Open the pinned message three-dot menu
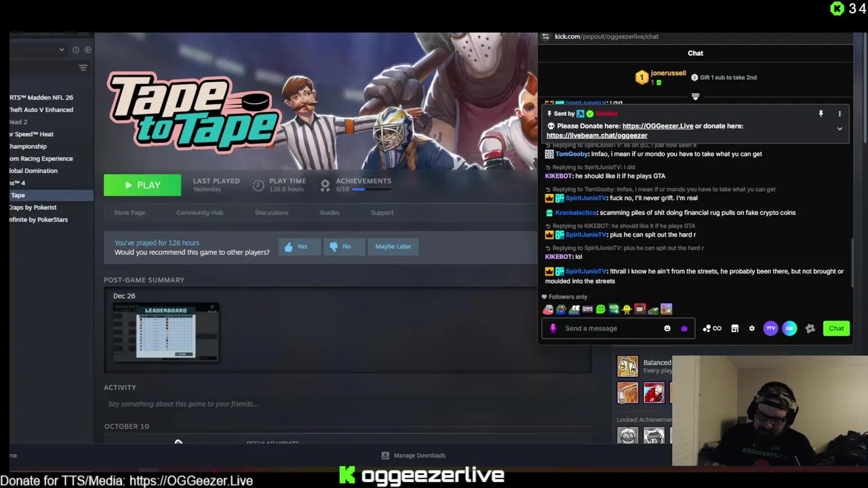868x488 pixels. coord(840,114)
